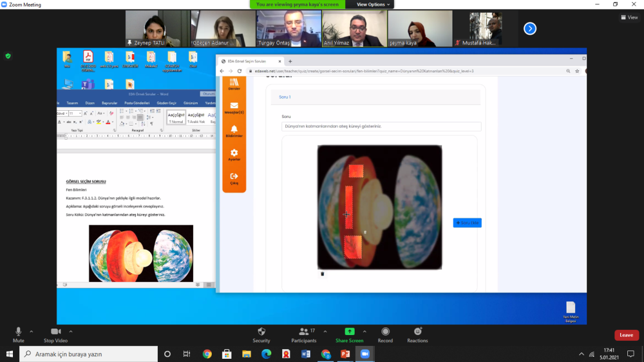The image size is (644, 362).
Task: Click the green Share Screen icon
Action: coord(350,332)
